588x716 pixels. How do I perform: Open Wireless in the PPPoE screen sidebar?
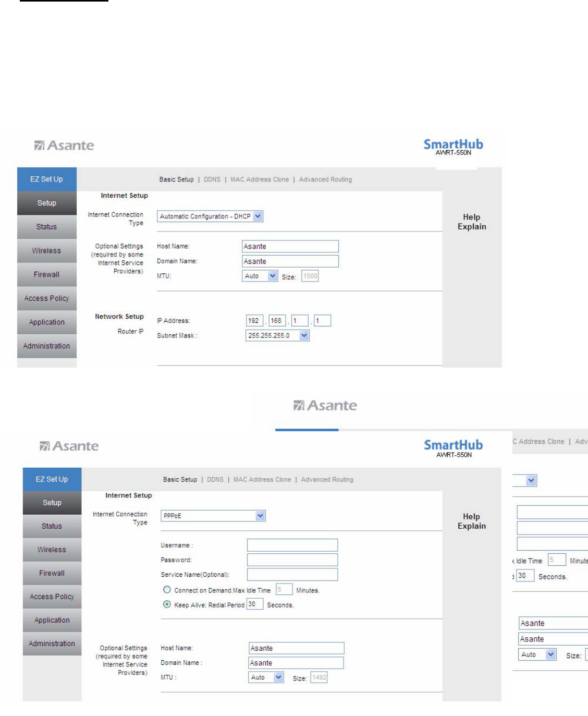point(52,550)
